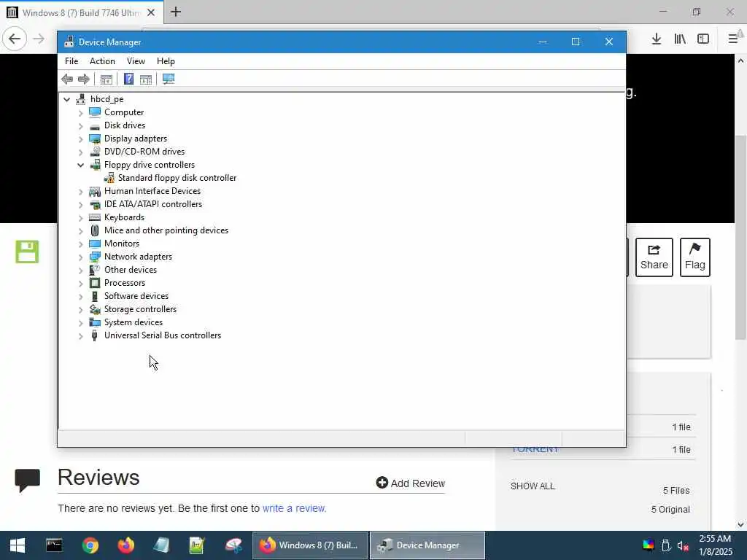The height and width of the screenshot is (560, 747).
Task: Expand the Computer node chevron
Action: tap(80, 113)
